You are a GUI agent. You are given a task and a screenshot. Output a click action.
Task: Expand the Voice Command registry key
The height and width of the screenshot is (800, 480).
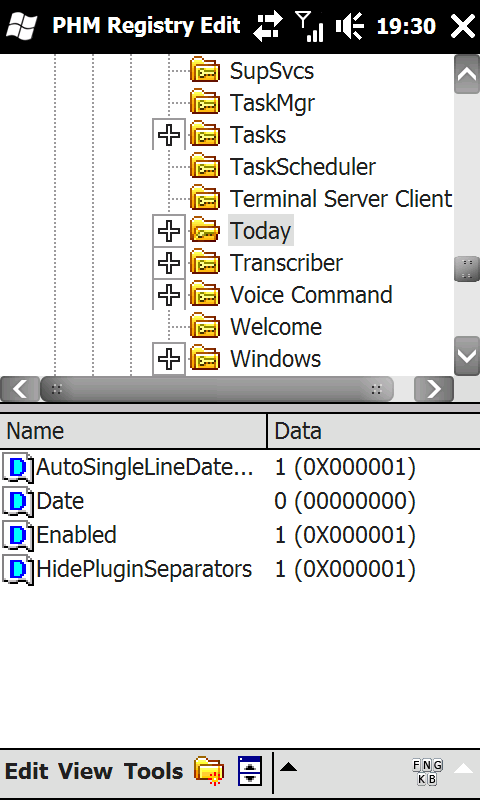169,295
